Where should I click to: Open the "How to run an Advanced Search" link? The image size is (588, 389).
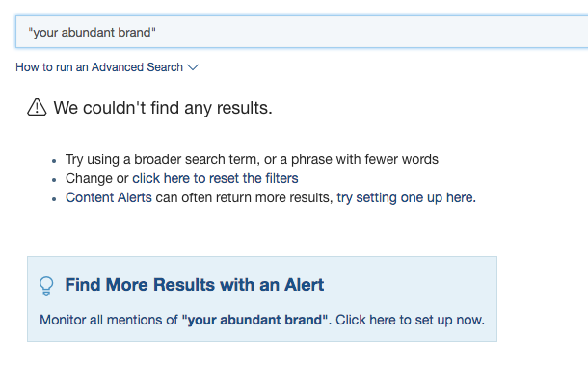click(99, 67)
